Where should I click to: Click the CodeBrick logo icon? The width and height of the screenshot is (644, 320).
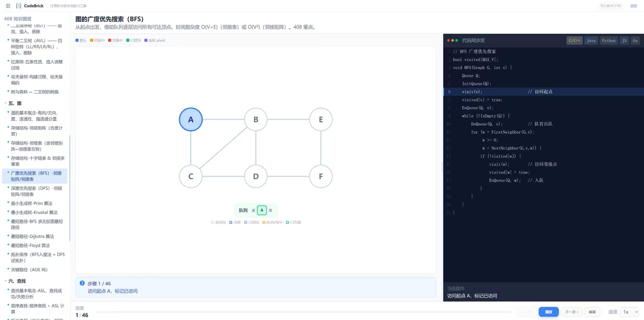pos(18,6)
